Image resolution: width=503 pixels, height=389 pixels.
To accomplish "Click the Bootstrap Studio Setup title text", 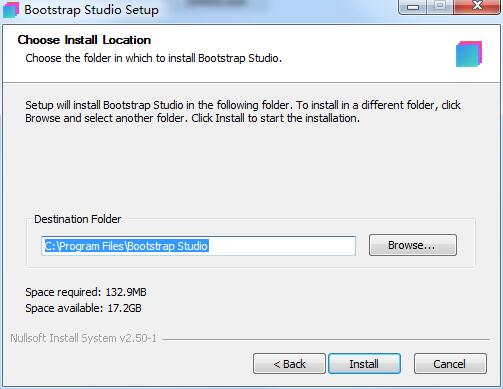I will point(91,10).
